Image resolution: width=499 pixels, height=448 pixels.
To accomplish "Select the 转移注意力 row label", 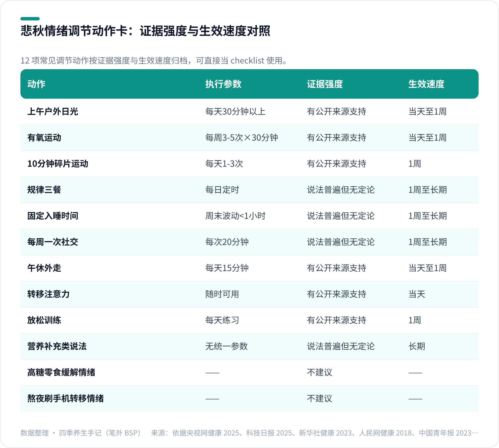I will 48,294.
